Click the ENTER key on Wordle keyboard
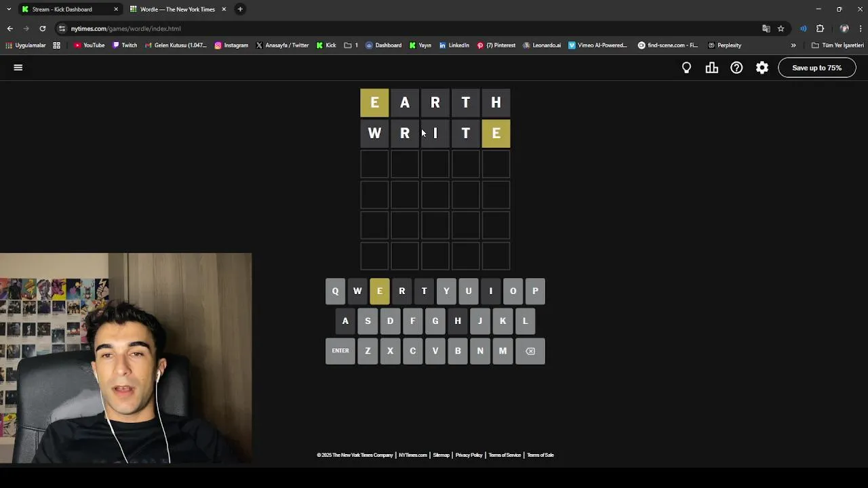This screenshot has height=488, width=868. (340, 351)
